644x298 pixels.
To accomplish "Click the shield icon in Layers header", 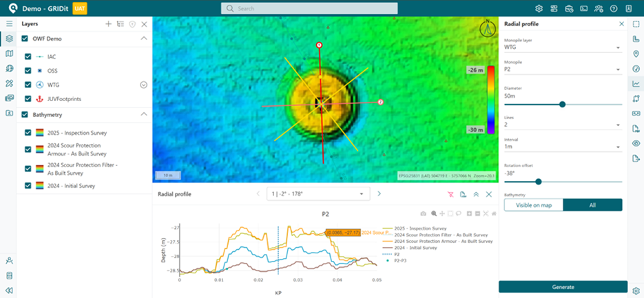I will tap(132, 24).
